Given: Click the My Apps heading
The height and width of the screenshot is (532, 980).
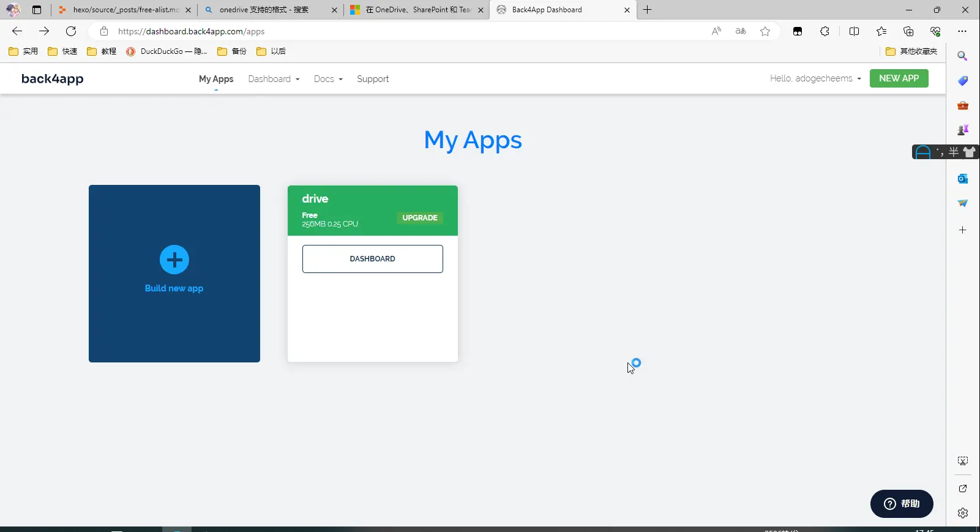Looking at the screenshot, I should [473, 140].
